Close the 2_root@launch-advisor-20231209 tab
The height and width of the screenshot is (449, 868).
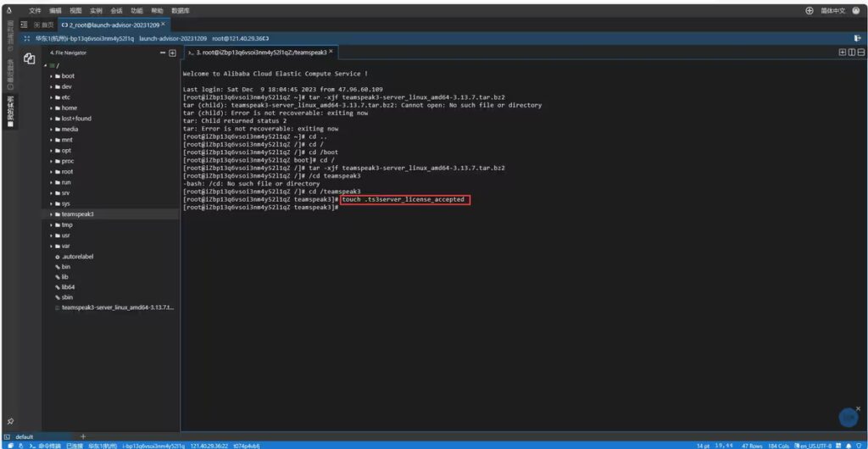(164, 25)
